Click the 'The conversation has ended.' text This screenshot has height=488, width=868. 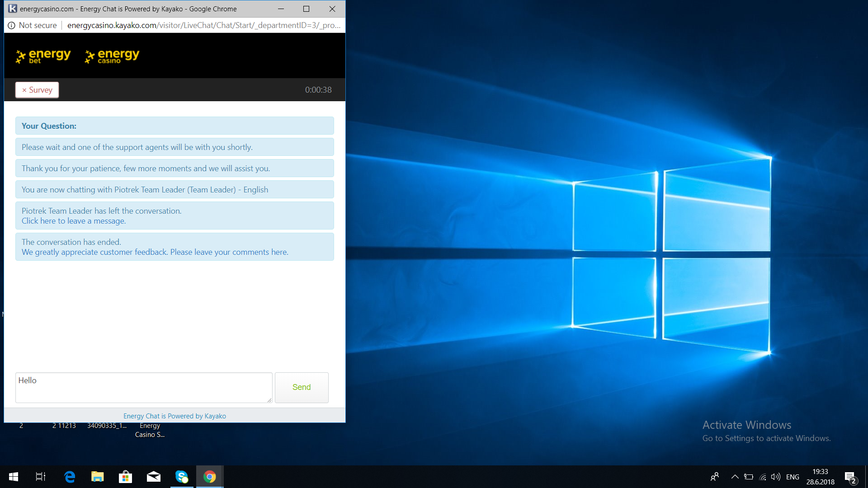coord(71,242)
